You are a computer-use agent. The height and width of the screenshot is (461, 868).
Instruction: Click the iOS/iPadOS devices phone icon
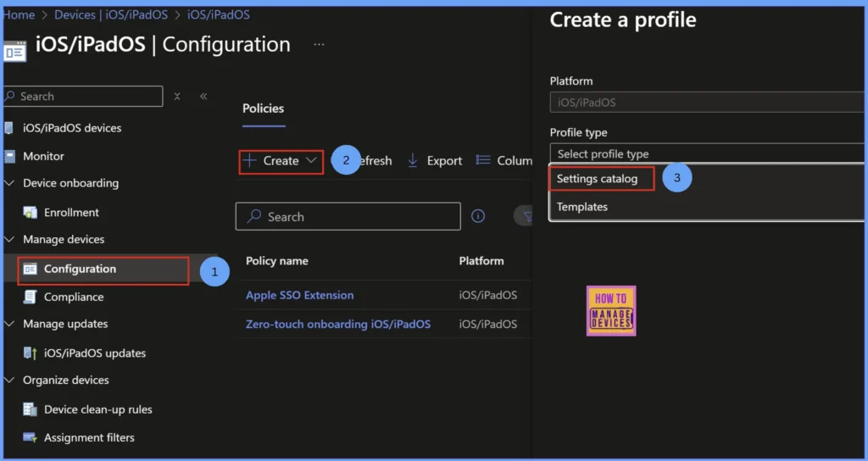[8, 129]
